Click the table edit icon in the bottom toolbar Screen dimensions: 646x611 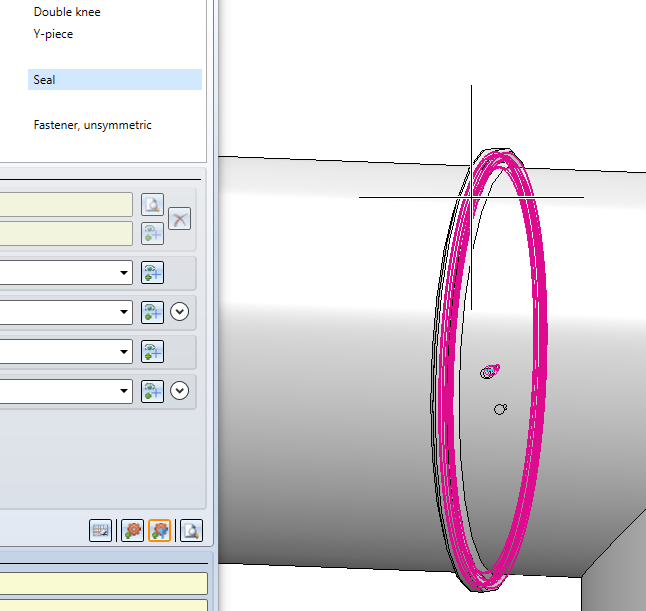[x=101, y=530]
